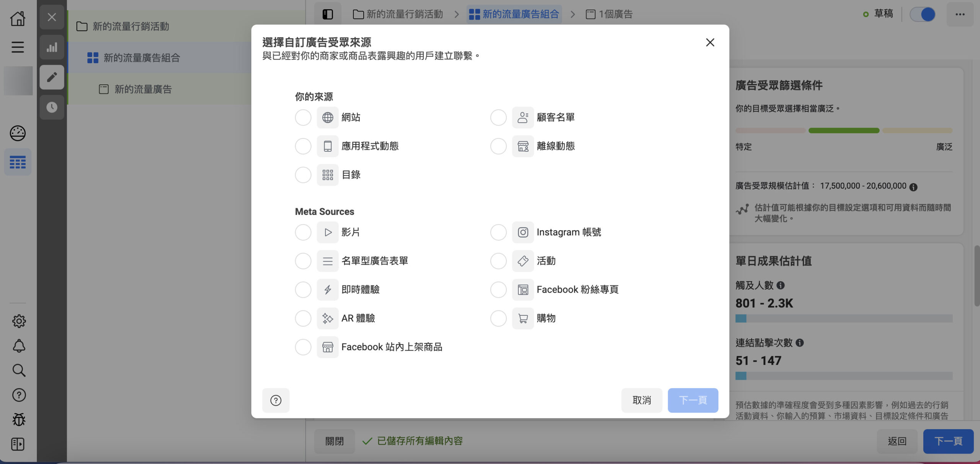This screenshot has width=980, height=464.
Task: Select the 編輯 pencil tool in sidebar
Action: 52,77
